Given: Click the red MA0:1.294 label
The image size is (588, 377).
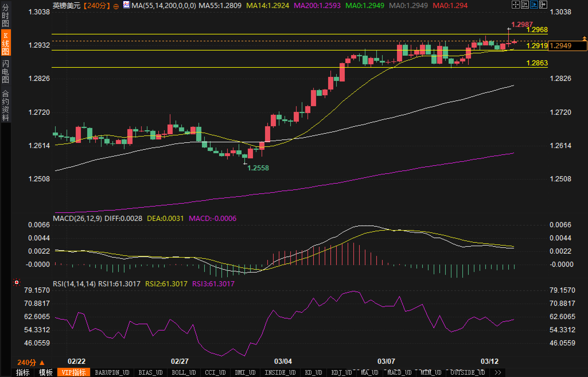Looking at the screenshot, I should tap(450, 5).
